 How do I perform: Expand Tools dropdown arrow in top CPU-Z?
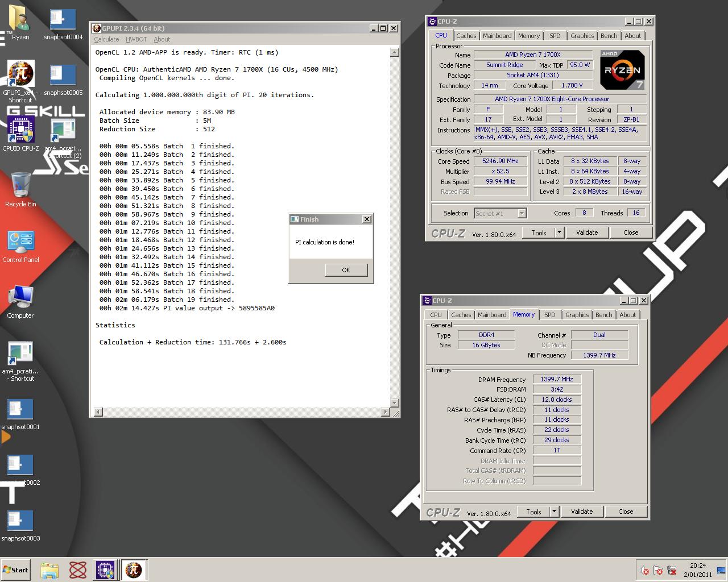[559, 232]
